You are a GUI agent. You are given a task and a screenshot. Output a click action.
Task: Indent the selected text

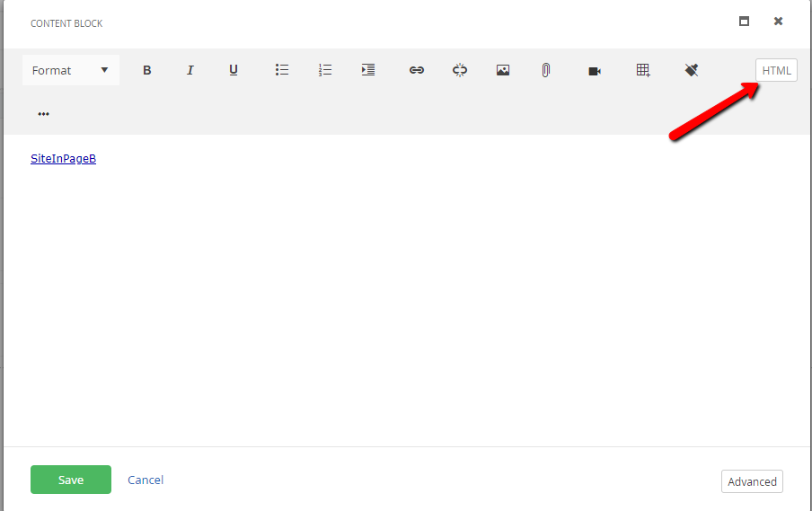pyautogui.click(x=368, y=70)
